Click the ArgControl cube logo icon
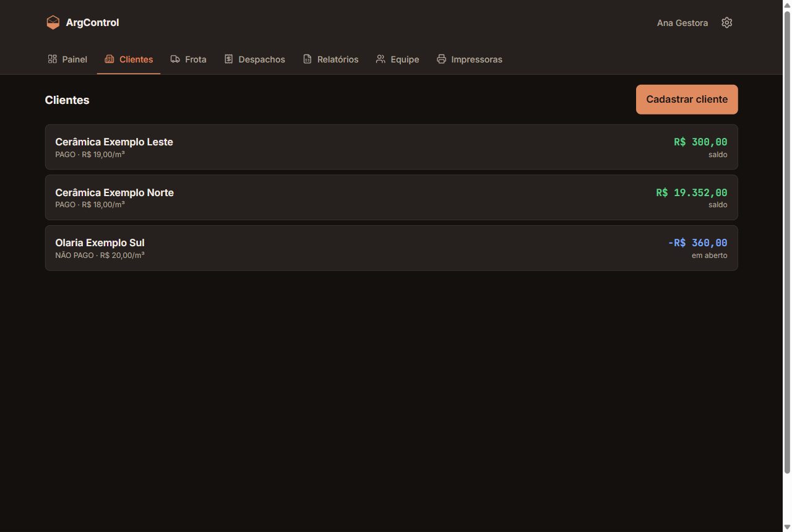 (x=53, y=23)
